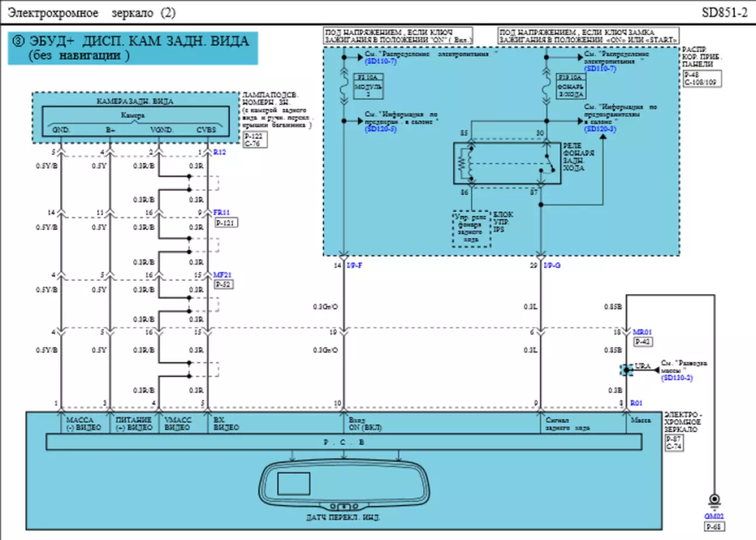The height and width of the screenshot is (540, 756).
Task: Click the FR11 connector link
Action: pos(222,212)
